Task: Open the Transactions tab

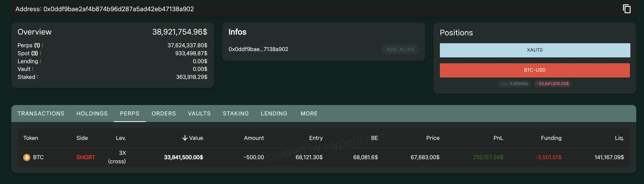Action: (41, 113)
